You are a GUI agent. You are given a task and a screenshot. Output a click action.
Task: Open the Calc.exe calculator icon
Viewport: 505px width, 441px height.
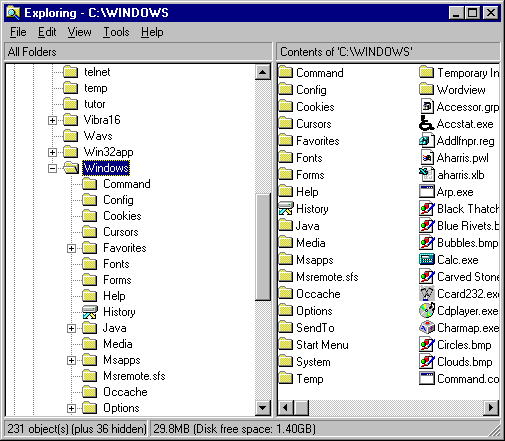[426, 259]
